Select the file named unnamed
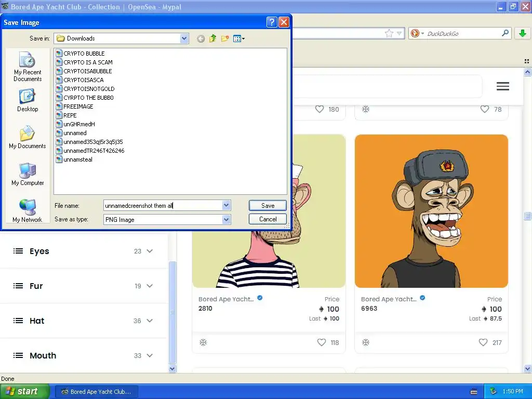This screenshot has width=532, height=399. (x=71, y=132)
